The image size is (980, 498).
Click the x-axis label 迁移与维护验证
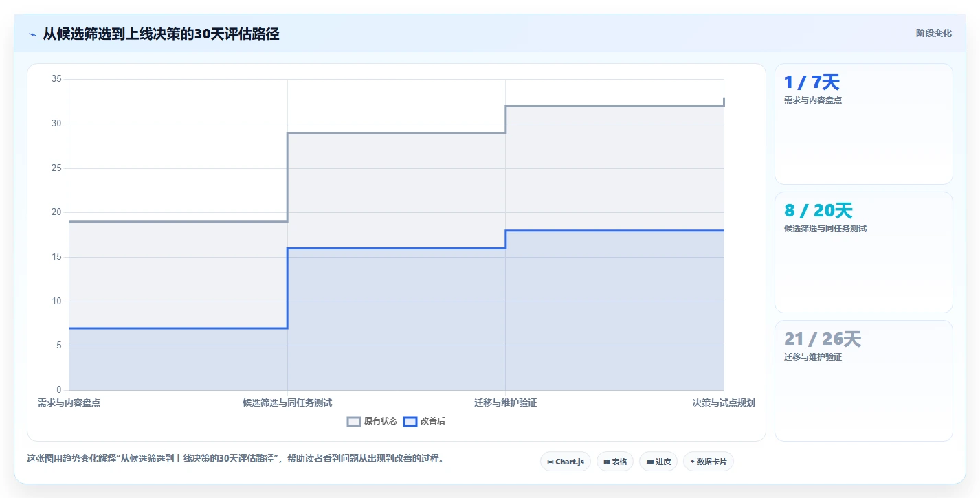tap(506, 403)
